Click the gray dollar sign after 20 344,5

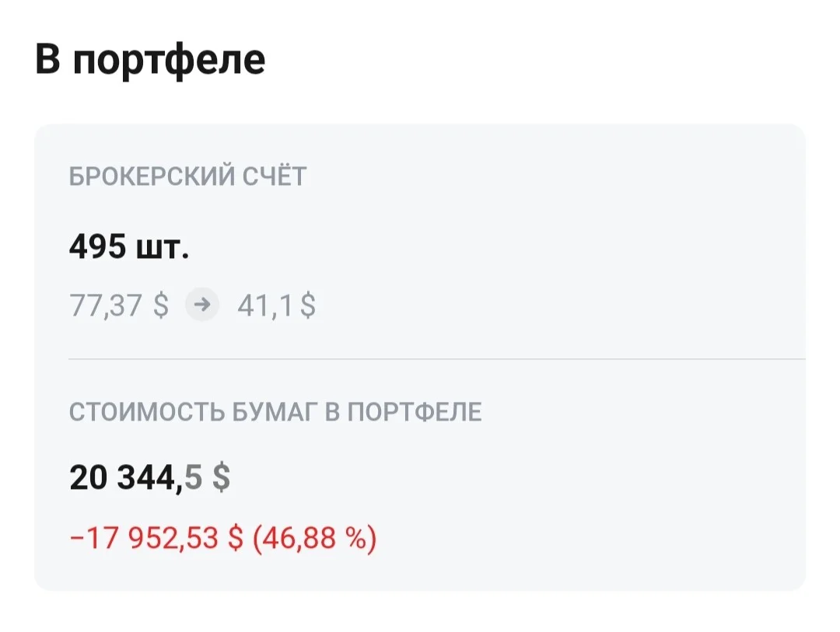pos(221,477)
